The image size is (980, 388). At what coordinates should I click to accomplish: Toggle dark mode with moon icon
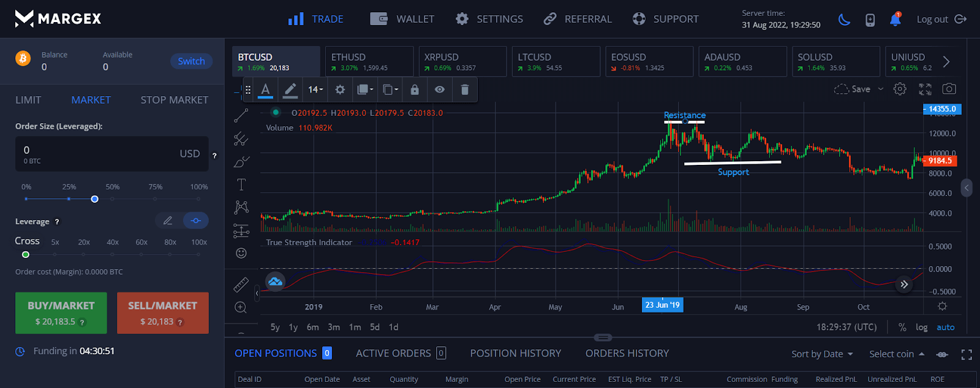844,20
